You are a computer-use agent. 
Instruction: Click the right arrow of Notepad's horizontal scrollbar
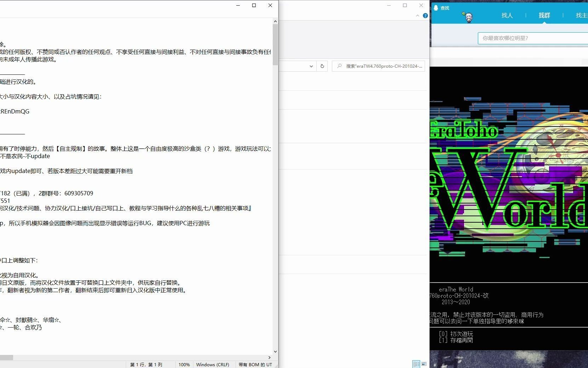click(x=270, y=357)
